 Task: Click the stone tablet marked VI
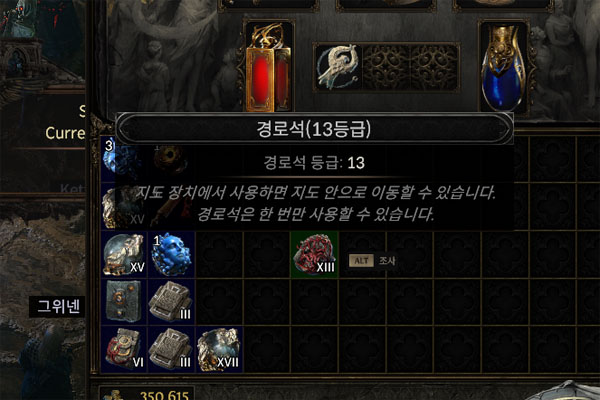click(124, 349)
